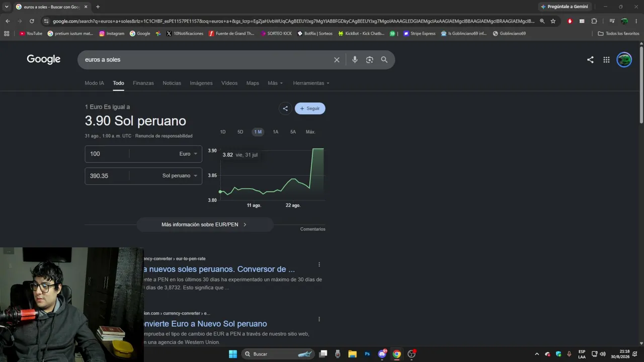644x362 pixels.
Task: Open the nuevos soles peruanos Conversor result
Action: click(219, 269)
